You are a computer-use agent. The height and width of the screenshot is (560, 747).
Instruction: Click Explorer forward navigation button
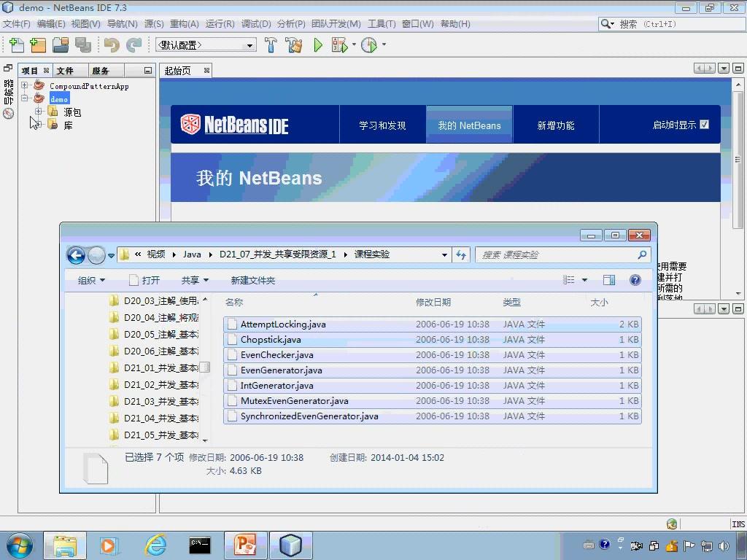coord(97,255)
